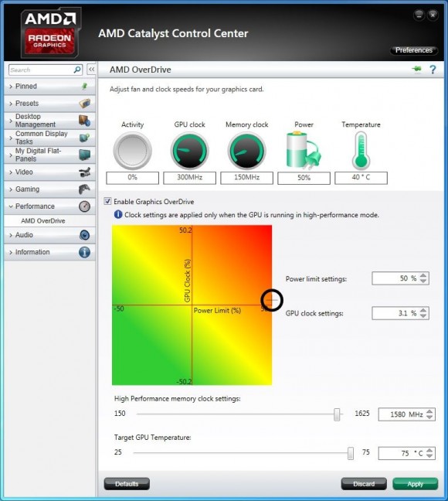Open help with the question mark icon
The width and height of the screenshot is (448, 501).
coord(433,70)
